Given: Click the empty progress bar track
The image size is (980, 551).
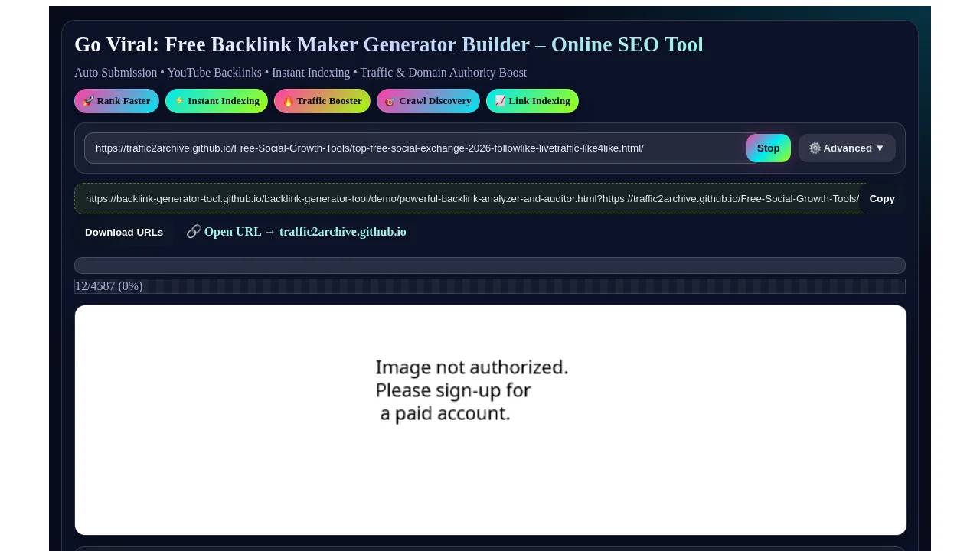Looking at the screenshot, I should 490,266.
